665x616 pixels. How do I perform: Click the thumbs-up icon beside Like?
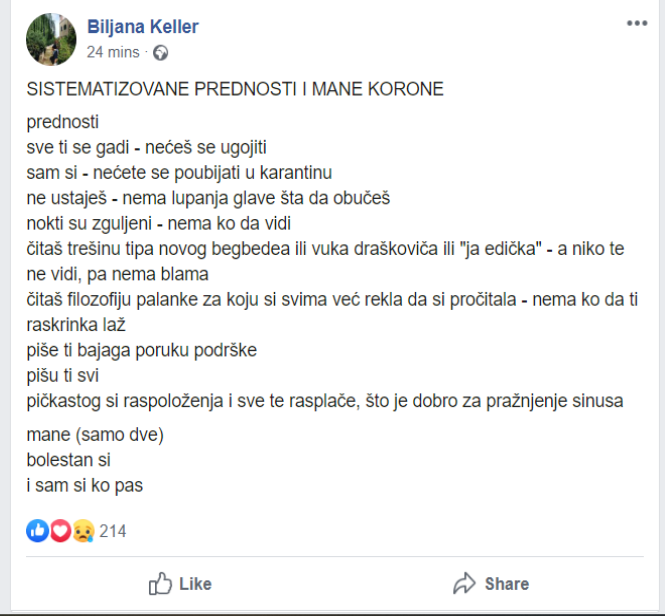(161, 583)
